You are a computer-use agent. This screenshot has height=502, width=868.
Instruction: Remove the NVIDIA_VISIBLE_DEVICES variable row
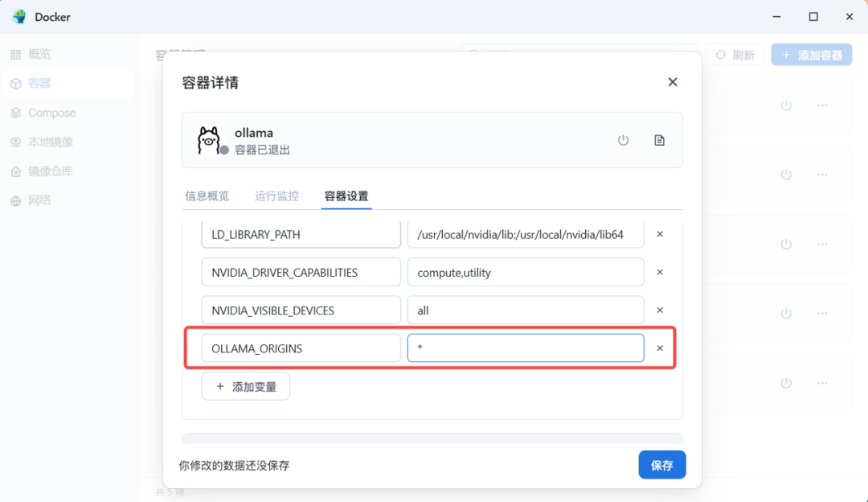pos(660,311)
